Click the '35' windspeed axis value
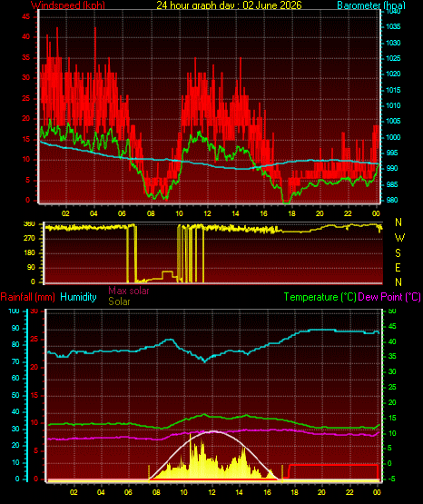The image size is (423, 504). point(26,57)
